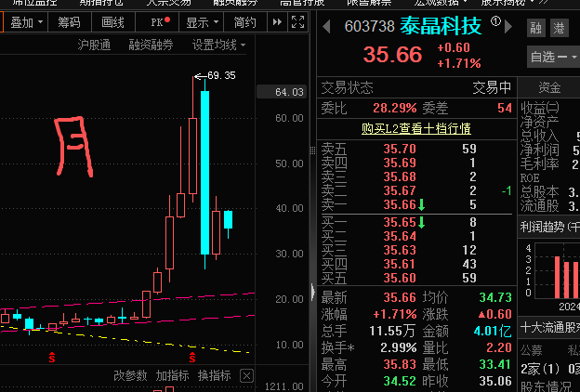Click the 量比 2.20 value
580x392 pixels.
coord(499,347)
